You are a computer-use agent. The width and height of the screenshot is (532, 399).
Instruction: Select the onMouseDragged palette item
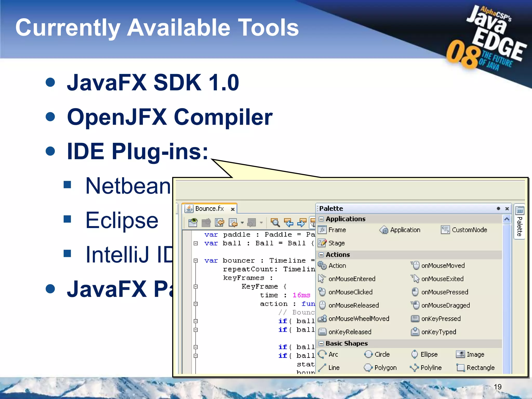coord(440,305)
